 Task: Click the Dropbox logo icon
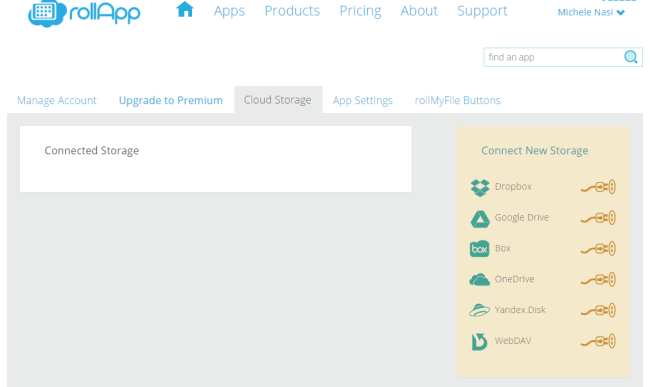coord(480,187)
